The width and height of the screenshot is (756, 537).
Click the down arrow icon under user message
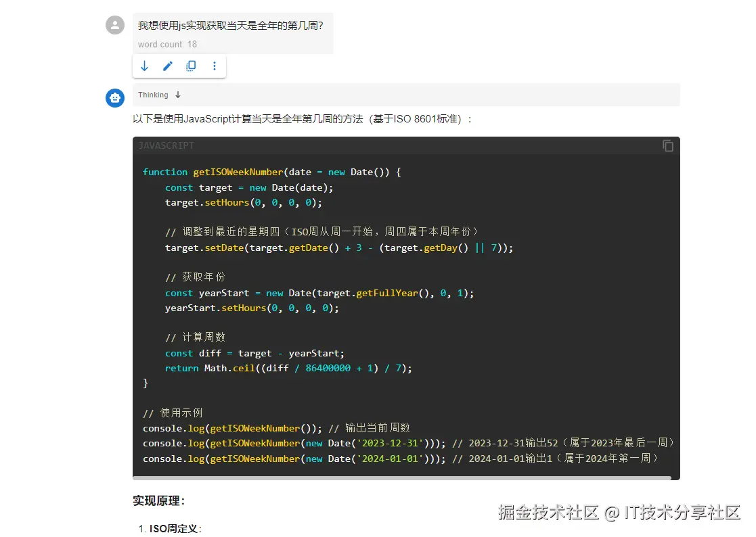pos(144,66)
